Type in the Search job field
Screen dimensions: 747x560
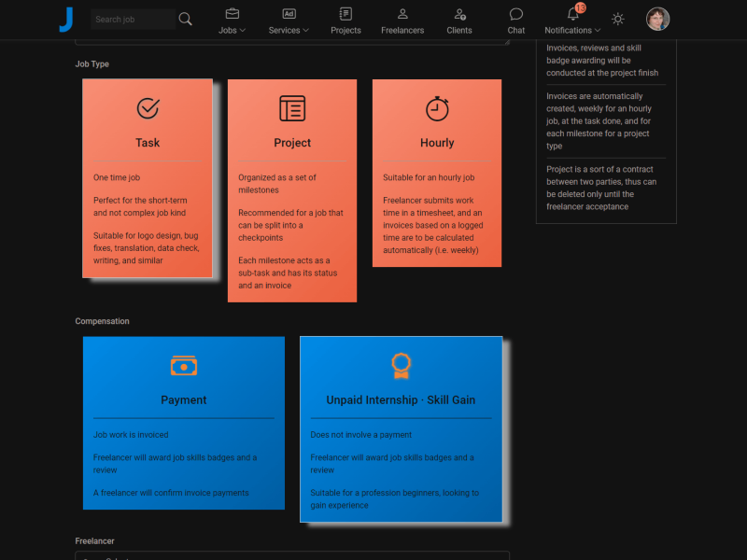click(x=133, y=19)
